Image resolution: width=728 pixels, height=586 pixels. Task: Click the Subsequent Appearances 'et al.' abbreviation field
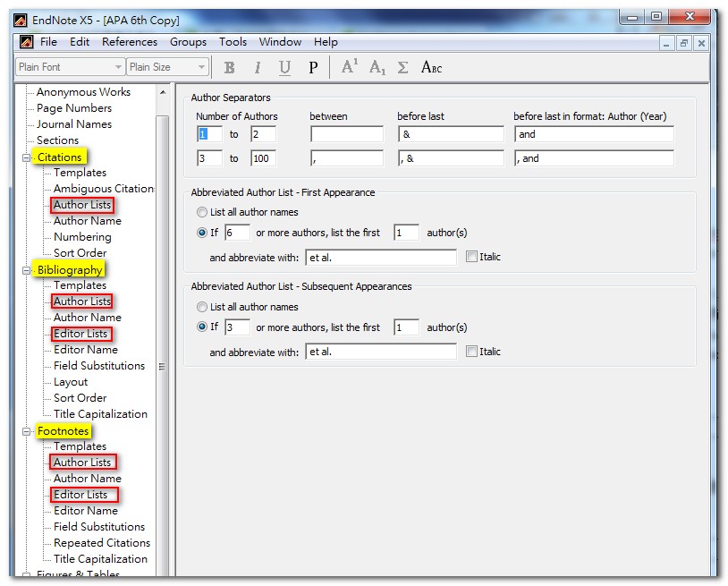[x=381, y=352]
